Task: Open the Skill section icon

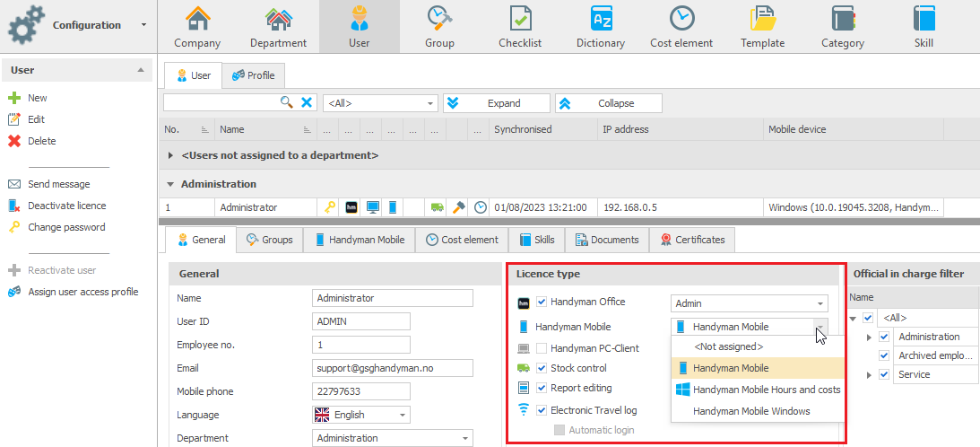Action: [x=924, y=19]
